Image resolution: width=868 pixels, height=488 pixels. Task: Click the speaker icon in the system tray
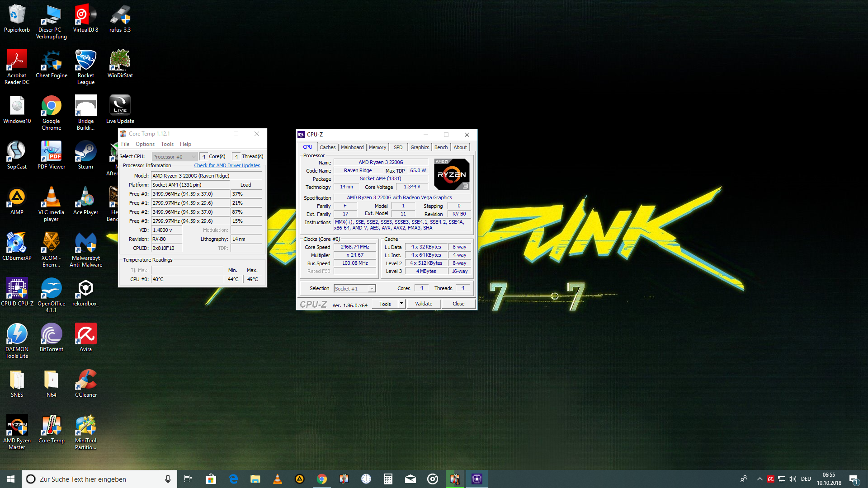(x=793, y=479)
